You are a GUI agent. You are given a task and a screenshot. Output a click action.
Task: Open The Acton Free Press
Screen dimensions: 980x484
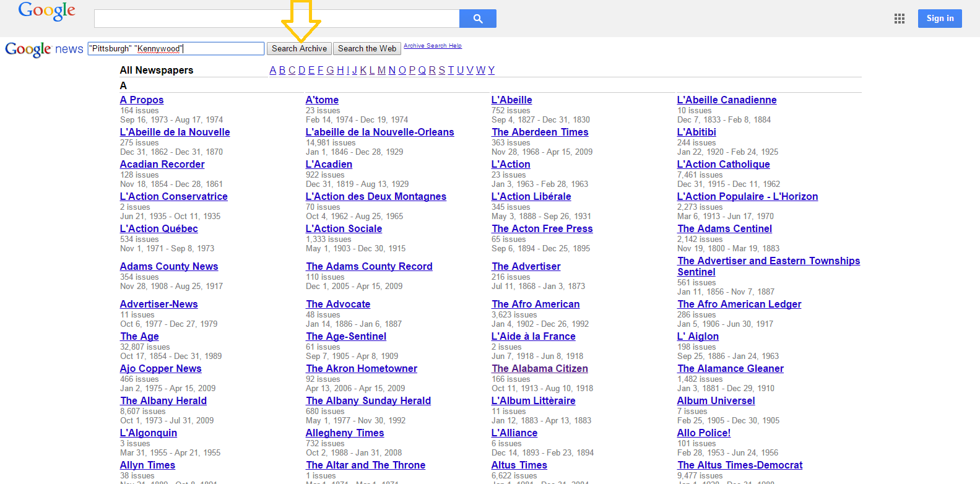tap(542, 229)
